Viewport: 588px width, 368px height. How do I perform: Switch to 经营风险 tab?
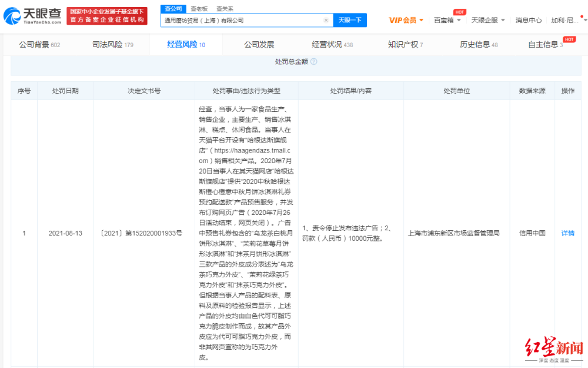coord(186,45)
